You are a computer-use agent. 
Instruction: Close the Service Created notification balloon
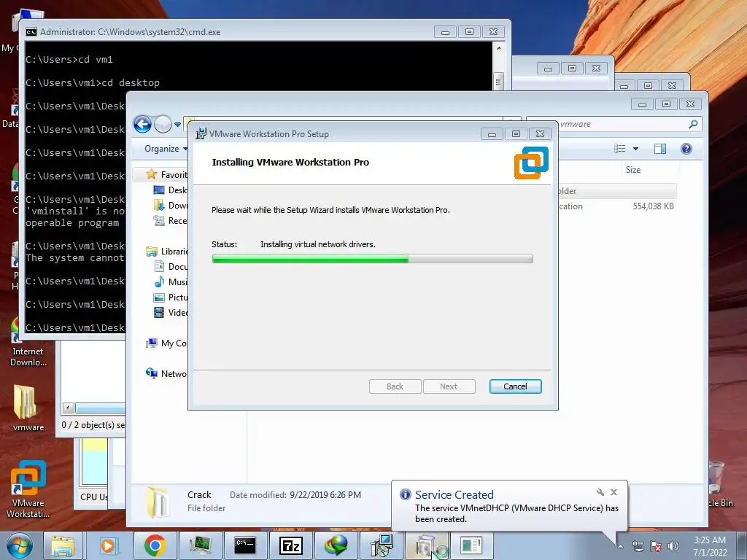click(x=614, y=492)
